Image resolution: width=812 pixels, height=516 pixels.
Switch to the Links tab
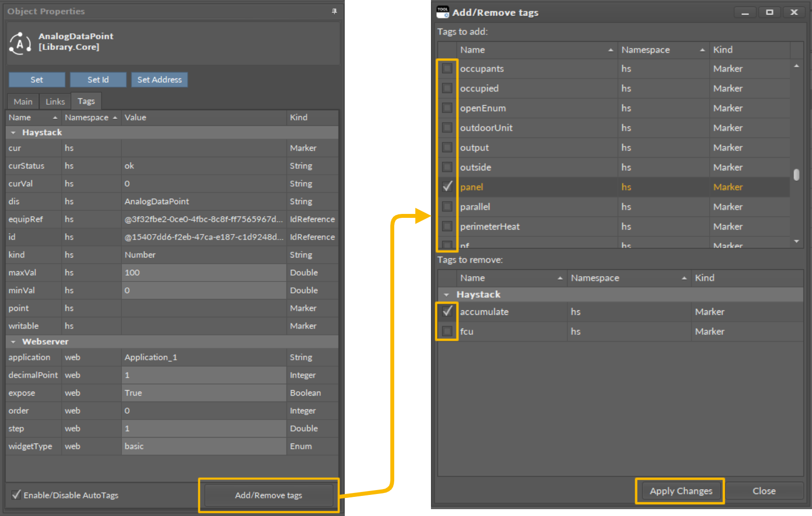click(x=55, y=101)
